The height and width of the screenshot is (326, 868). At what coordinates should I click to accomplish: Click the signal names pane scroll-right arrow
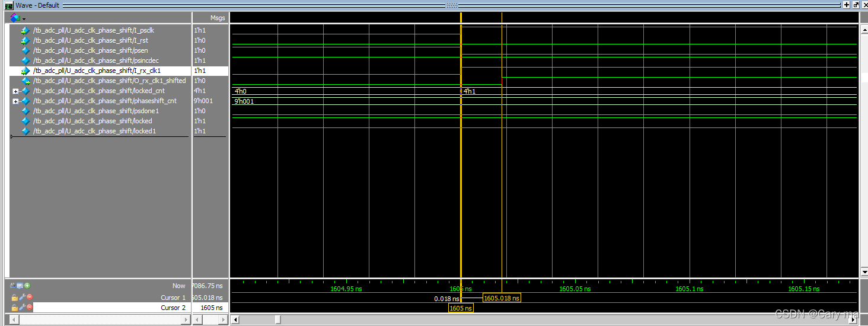point(187,320)
